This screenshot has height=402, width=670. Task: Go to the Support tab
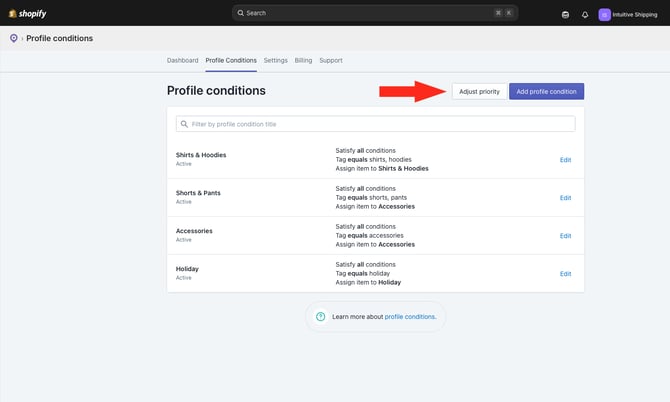click(x=331, y=60)
